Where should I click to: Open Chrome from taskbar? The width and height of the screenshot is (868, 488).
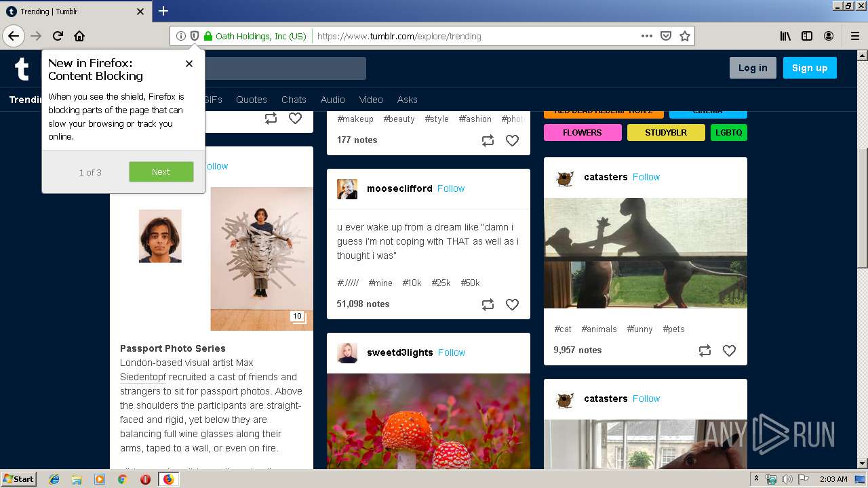tap(122, 479)
